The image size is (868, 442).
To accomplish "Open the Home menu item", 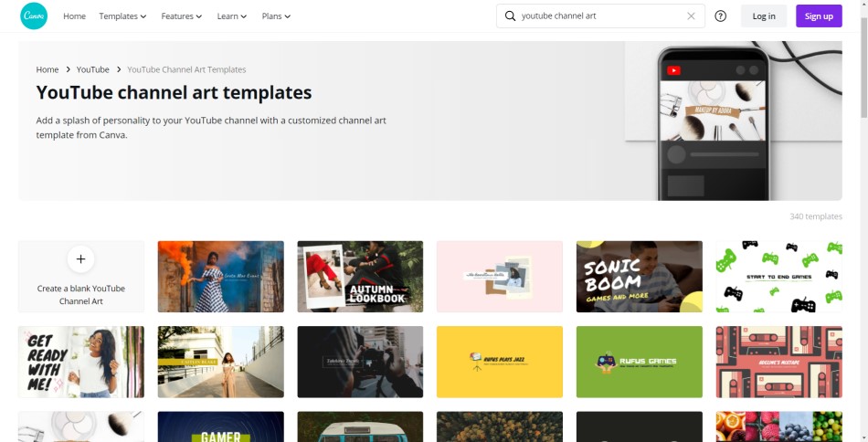I will 74,16.
